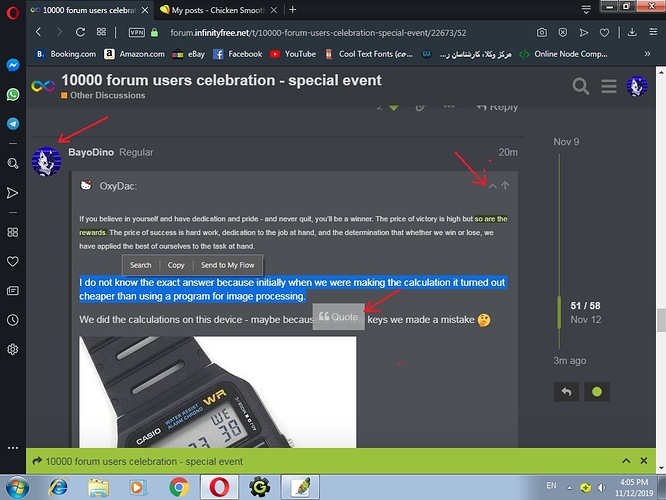Image resolution: width=666 pixels, height=500 pixels.
Task: Open Internet Explorer from the taskbar
Action: pyautogui.click(x=58, y=487)
